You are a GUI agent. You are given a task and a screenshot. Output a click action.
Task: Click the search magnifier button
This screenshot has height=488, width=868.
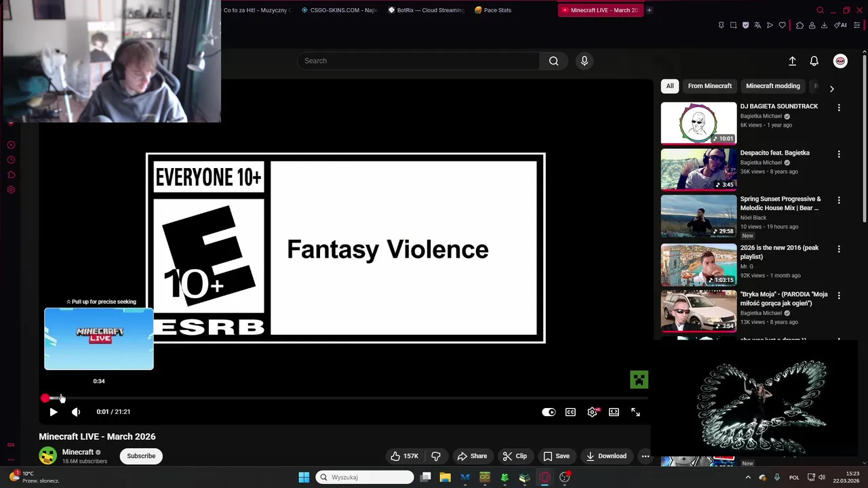pyautogui.click(x=554, y=61)
